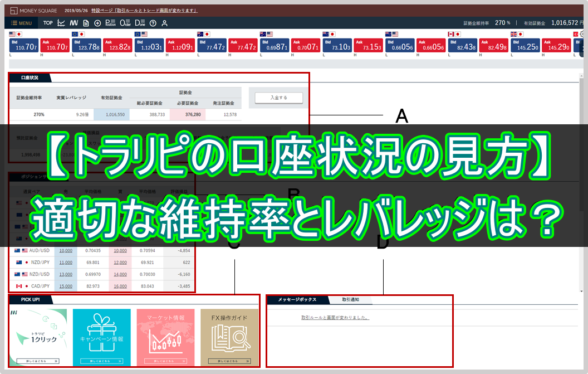Open the Done list icon

coord(140,23)
